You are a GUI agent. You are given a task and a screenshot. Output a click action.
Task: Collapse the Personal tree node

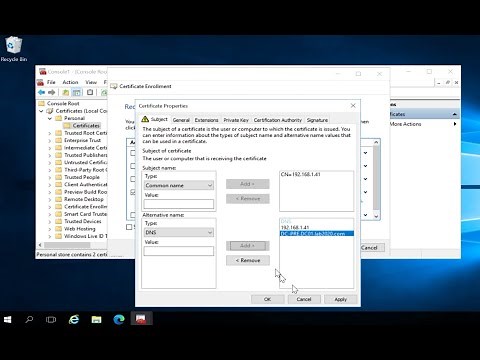50,118
